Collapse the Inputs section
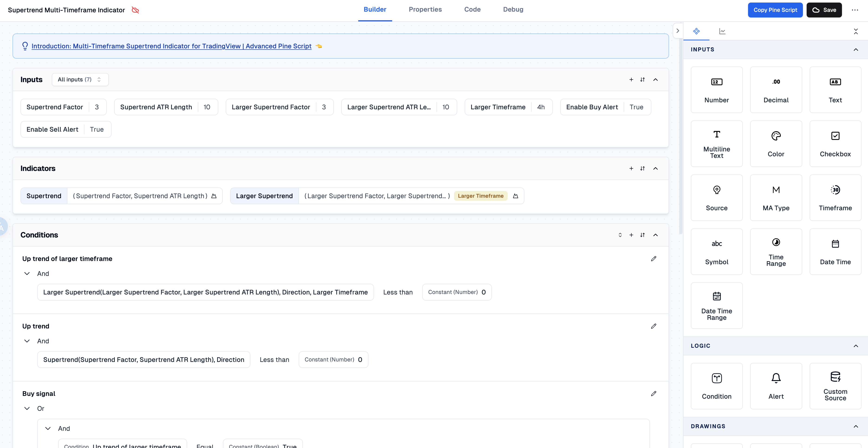Viewport: 868px width, 448px height. (x=655, y=80)
